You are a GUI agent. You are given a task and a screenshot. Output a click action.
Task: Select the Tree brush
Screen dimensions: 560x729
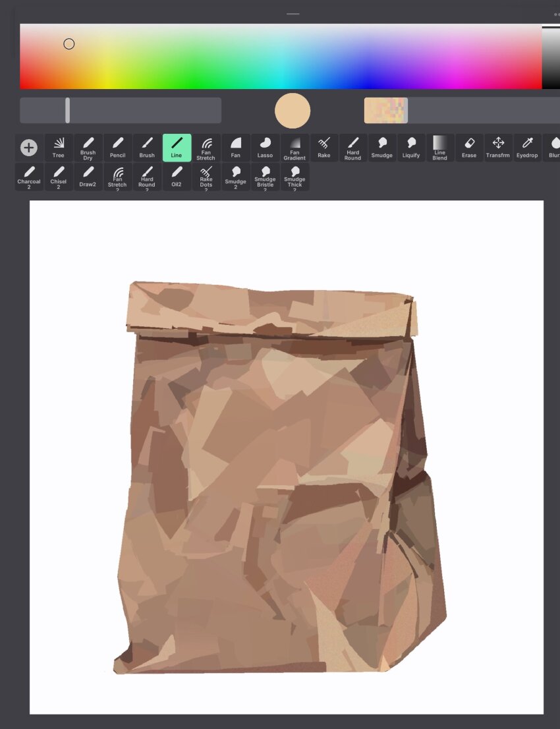coord(59,148)
